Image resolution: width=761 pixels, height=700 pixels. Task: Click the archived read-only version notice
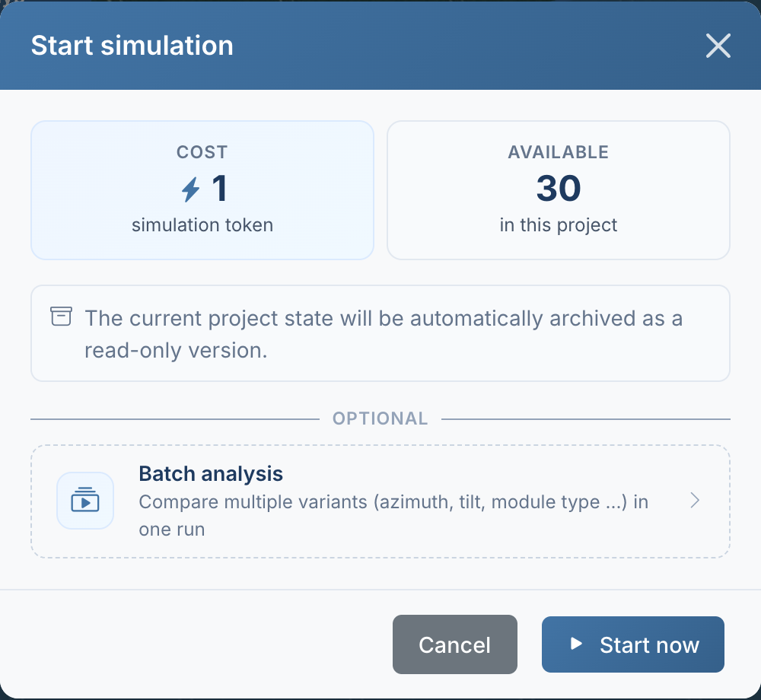(380, 333)
